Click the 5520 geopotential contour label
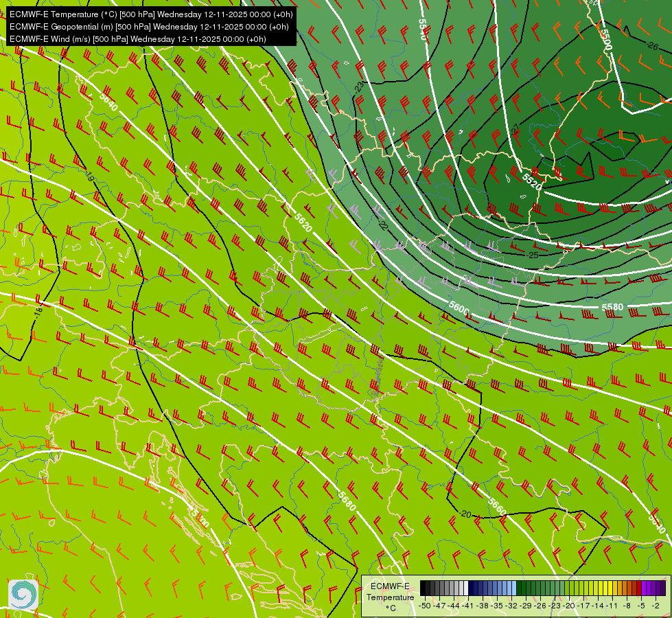The width and height of the screenshot is (672, 618). 532,182
